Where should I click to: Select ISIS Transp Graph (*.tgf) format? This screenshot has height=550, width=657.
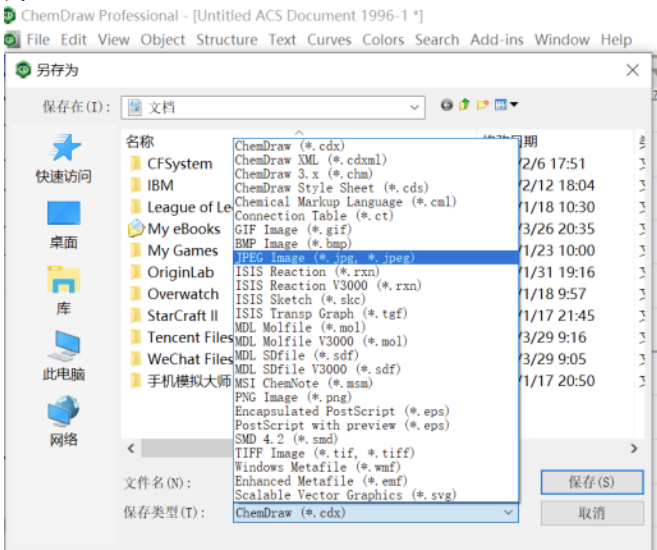click(375, 313)
